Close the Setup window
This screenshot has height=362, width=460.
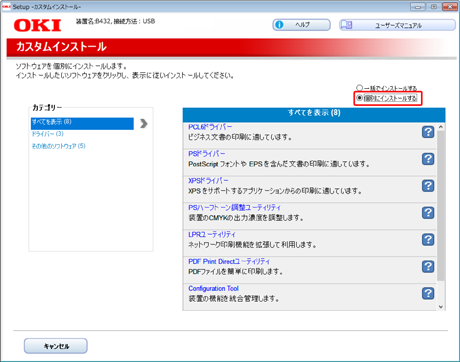(450, 6)
